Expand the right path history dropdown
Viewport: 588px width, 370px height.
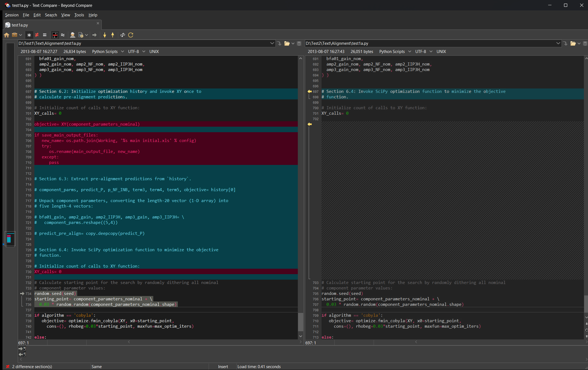click(558, 43)
